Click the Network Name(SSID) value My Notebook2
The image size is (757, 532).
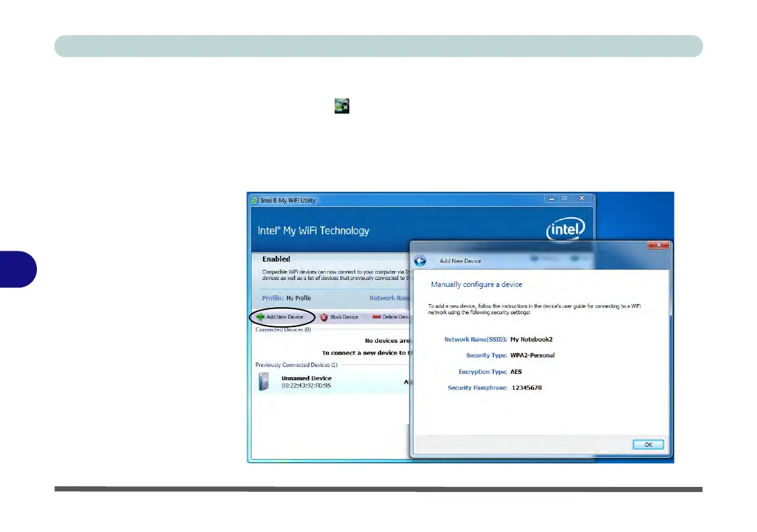click(531, 340)
